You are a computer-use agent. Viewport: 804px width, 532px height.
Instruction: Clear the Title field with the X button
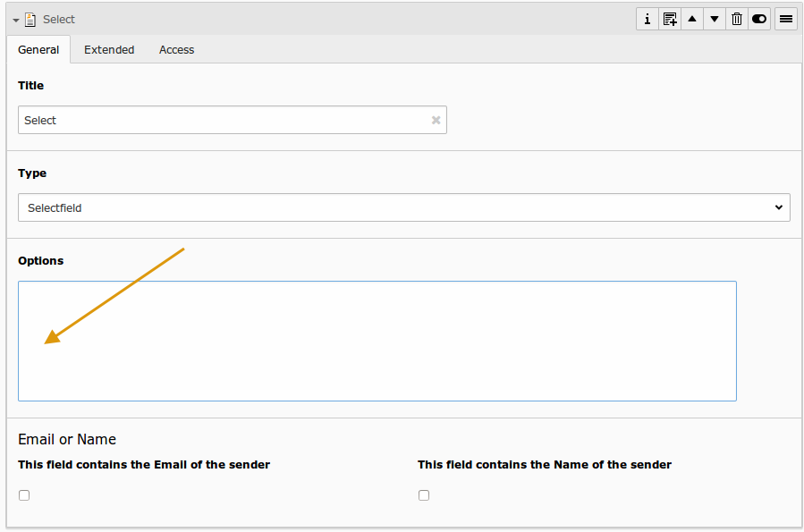tap(436, 119)
